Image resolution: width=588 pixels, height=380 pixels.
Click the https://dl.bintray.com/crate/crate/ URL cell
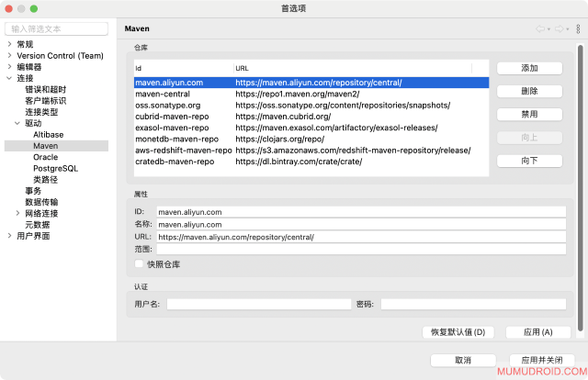(x=299, y=162)
